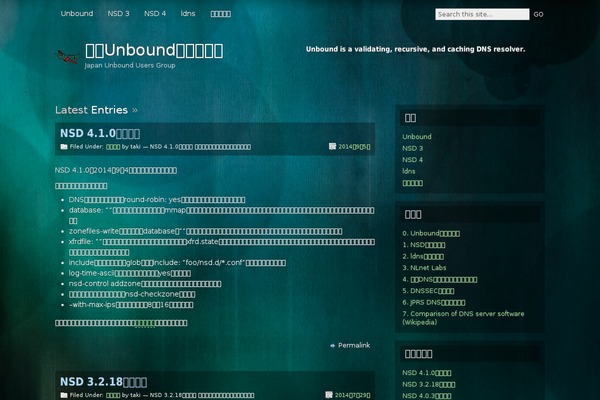This screenshot has height=400, width=600.
Task: Open the NSD 4.1.0 post title
Action: pos(100,133)
